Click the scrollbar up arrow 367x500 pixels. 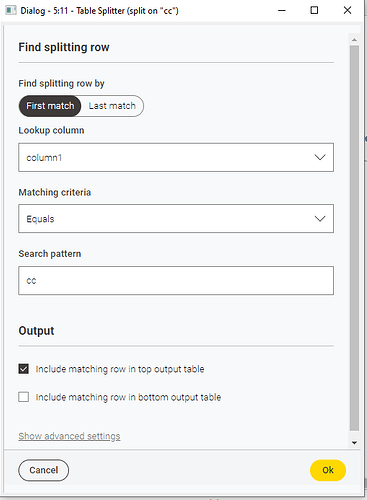(x=354, y=40)
